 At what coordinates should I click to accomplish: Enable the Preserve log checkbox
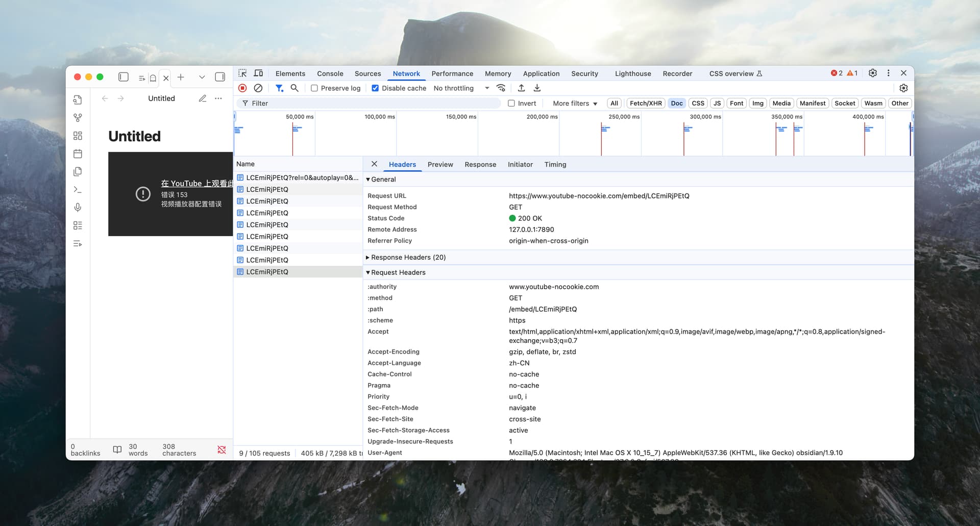point(314,88)
